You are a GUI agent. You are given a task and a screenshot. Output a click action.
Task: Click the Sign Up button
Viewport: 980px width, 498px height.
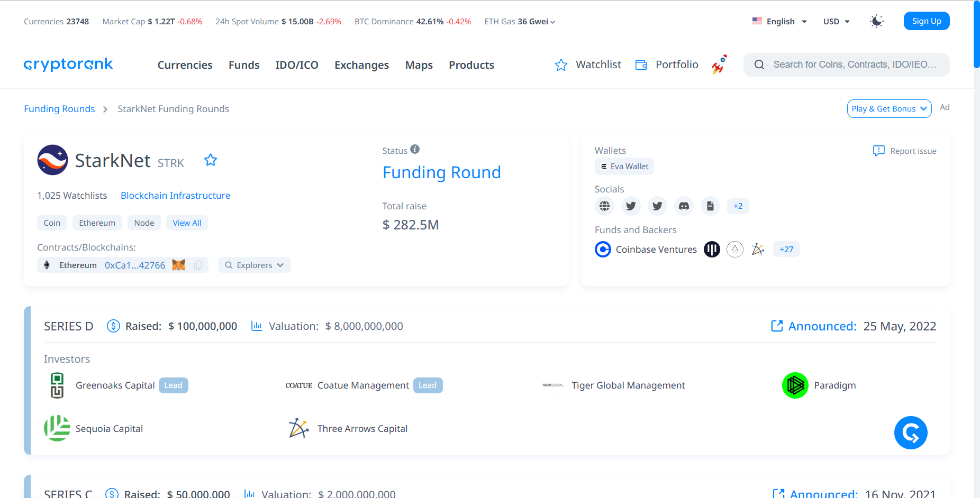coord(926,21)
